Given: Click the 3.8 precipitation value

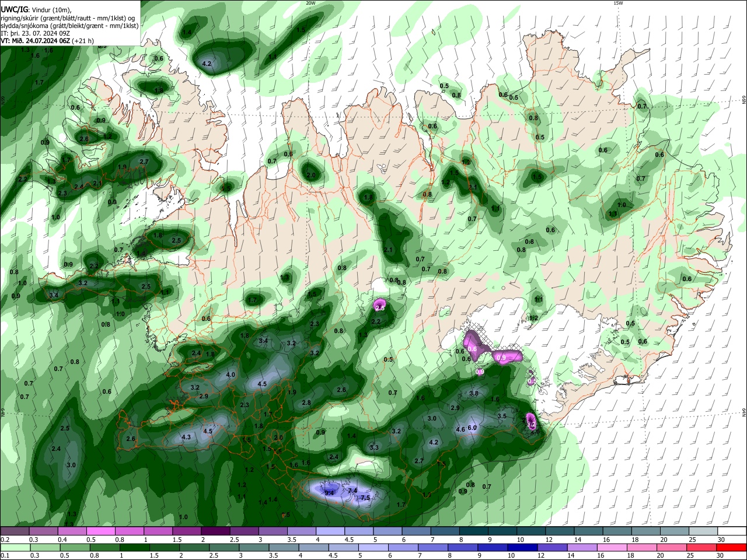Looking at the screenshot, I should [x=474, y=394].
